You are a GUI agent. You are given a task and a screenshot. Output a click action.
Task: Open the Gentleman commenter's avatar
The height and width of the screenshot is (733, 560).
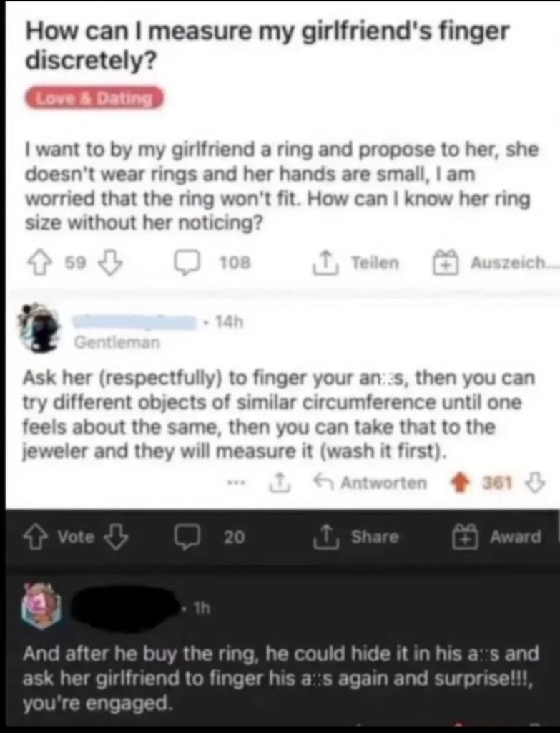40,326
